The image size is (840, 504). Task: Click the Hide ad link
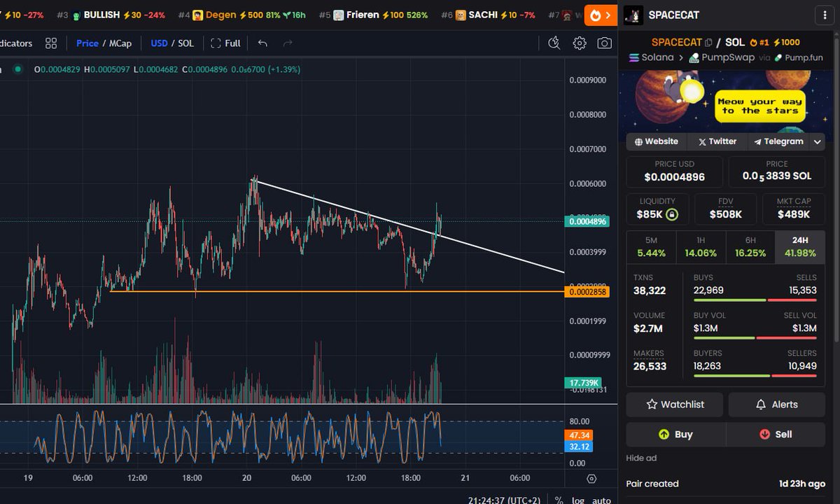tap(641, 458)
